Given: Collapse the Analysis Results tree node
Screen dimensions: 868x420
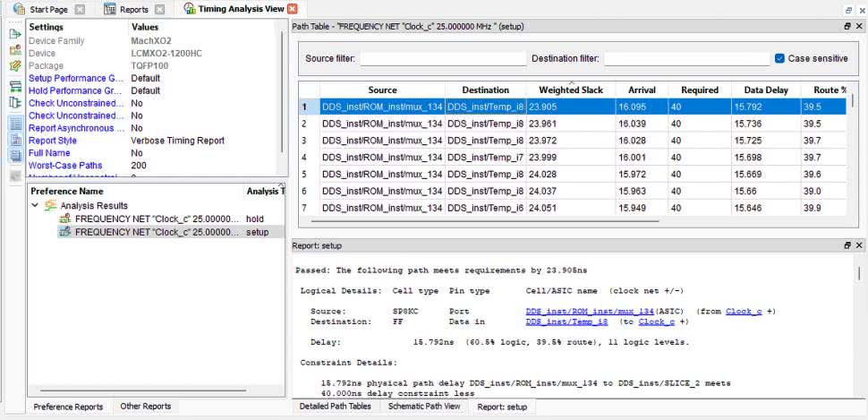Looking at the screenshot, I should (35, 206).
